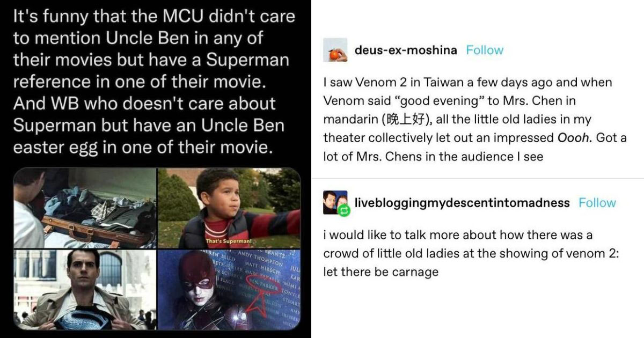The image size is (644, 338).
Task: Open the Superman shirt-opening image
Action: [85, 290]
